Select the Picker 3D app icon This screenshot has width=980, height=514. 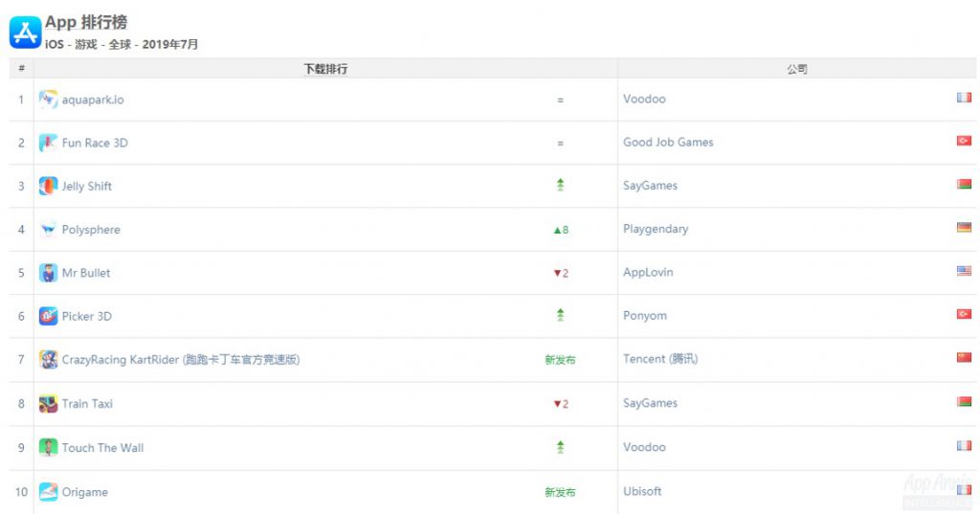48,316
